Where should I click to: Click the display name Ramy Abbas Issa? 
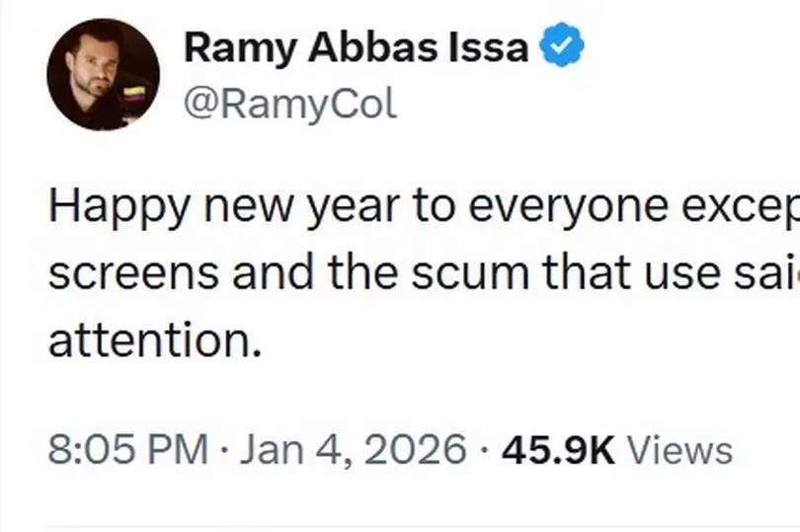pos(356,47)
